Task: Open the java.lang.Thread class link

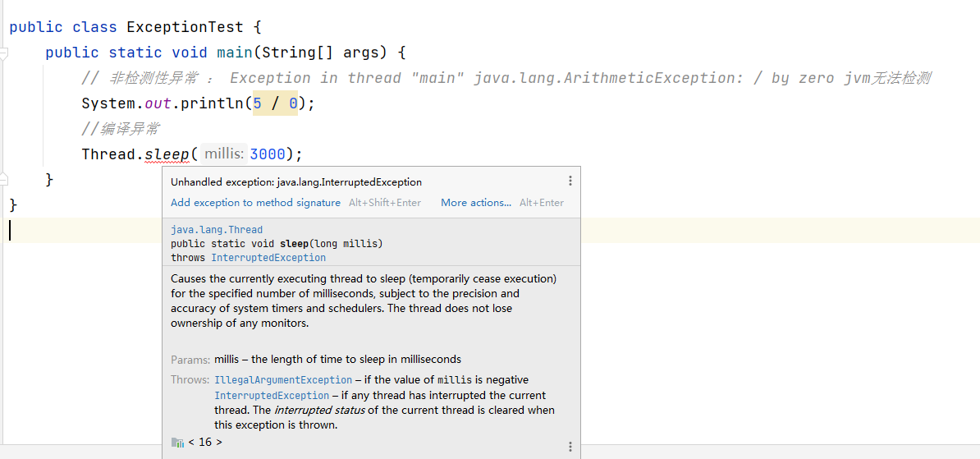Action: pos(217,230)
